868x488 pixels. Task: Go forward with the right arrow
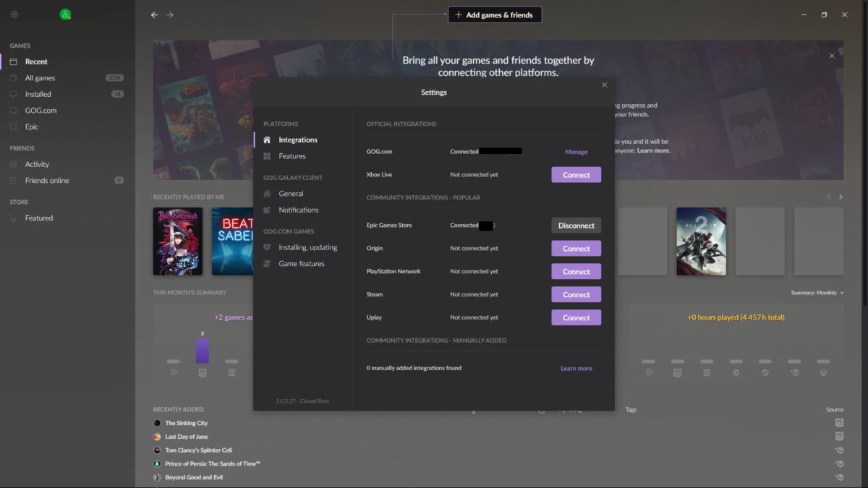(x=170, y=14)
